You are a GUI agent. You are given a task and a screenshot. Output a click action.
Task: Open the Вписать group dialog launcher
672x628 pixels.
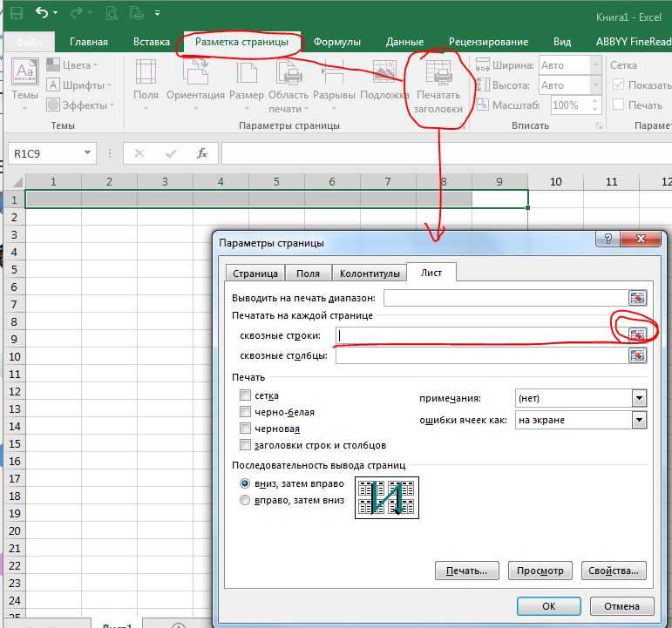pos(599,126)
